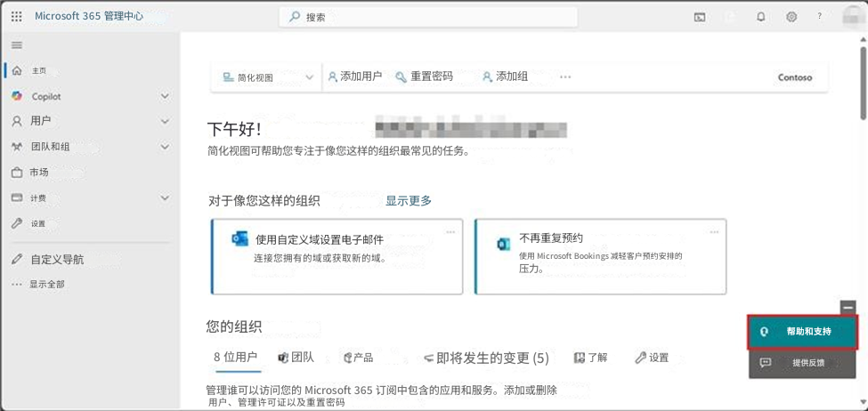The image size is (868, 411).
Task: Switch to the 产品 tab
Action: (x=358, y=358)
